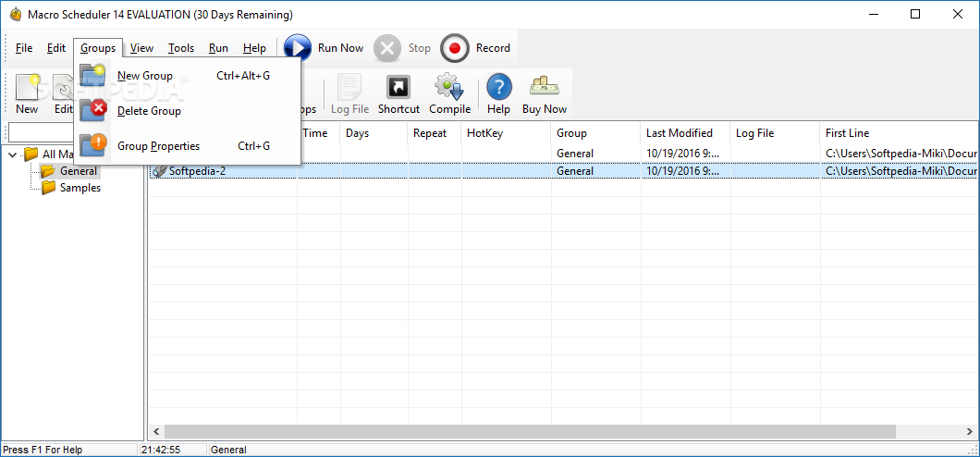This screenshot has height=457, width=980.
Task: Maximize the Macro Scheduler window
Action: (x=915, y=15)
